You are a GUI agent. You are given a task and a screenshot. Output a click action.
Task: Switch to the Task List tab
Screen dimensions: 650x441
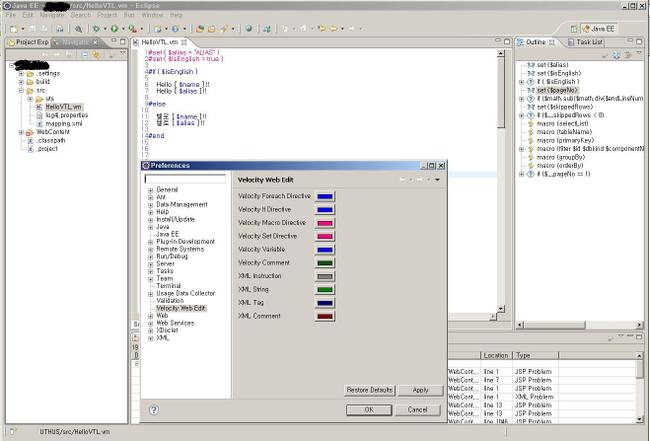[585, 42]
